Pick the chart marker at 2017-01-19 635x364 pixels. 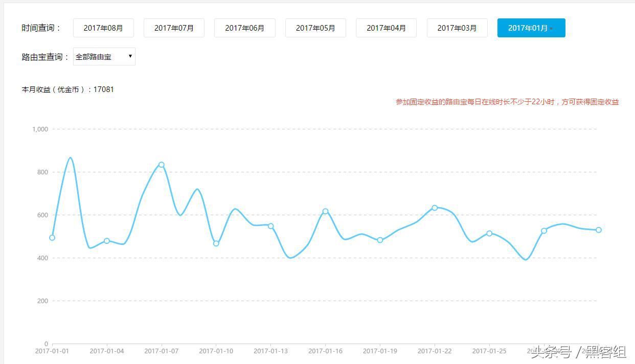coord(380,240)
